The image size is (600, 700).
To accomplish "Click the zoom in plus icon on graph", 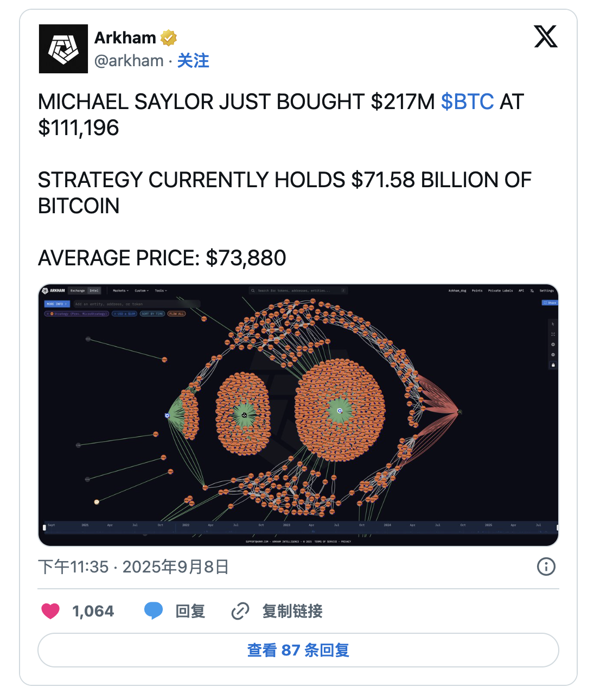I will [553, 345].
